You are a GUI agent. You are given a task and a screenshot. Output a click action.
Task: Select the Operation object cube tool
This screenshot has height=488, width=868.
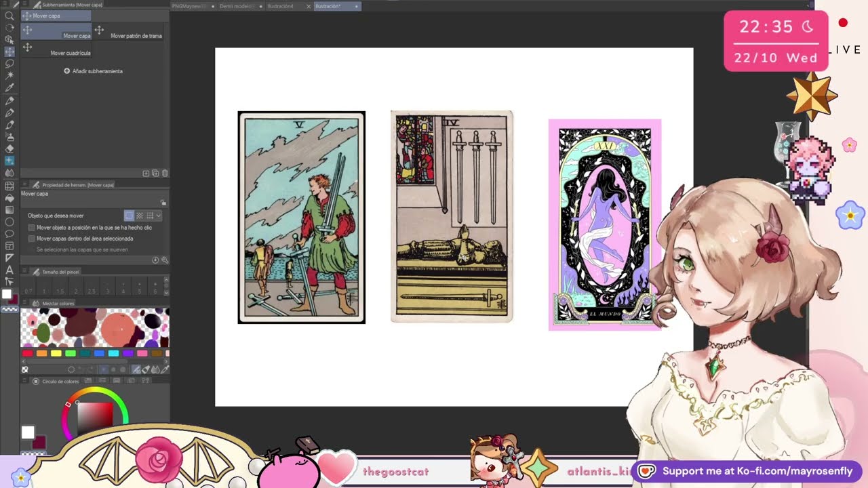tap(9, 39)
